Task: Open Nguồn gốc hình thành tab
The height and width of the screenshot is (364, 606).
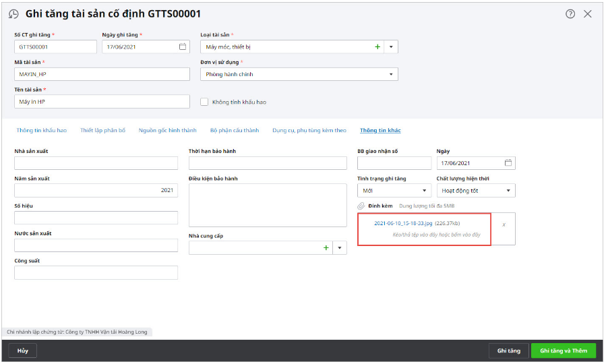Action: 167,130
